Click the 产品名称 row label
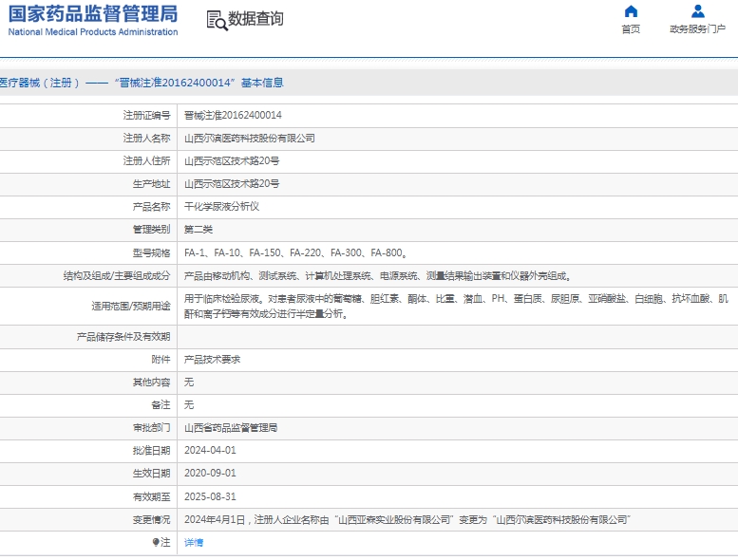The image size is (738, 560). pos(151,206)
